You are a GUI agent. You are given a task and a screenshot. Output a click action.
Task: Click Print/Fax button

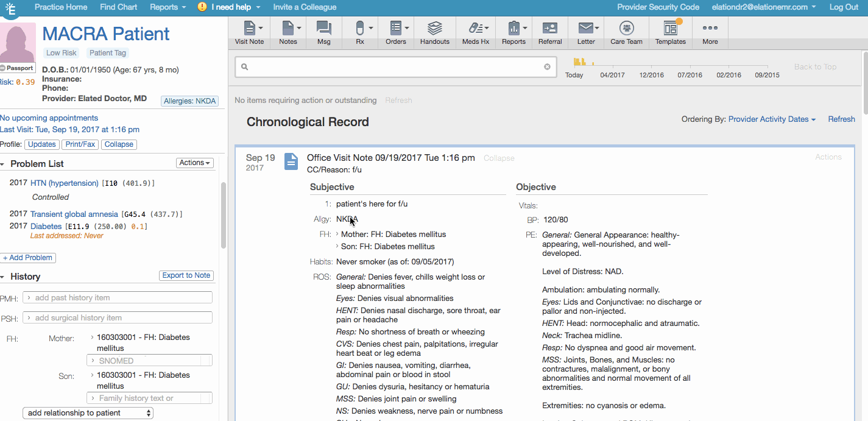80,144
